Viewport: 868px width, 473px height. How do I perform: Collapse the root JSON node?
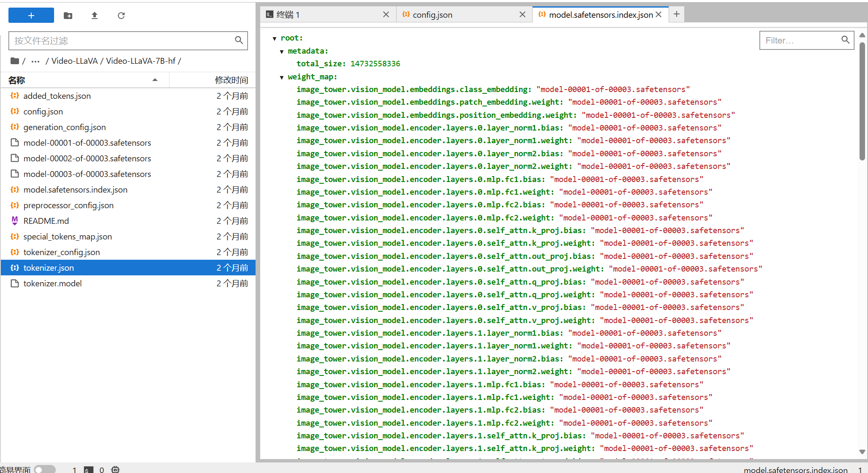point(275,38)
